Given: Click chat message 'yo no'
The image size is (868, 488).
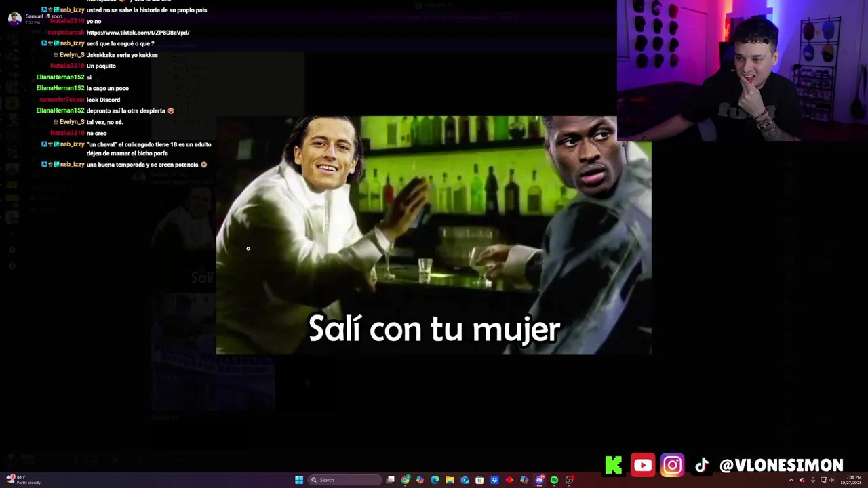Looking at the screenshot, I should 94,21.
